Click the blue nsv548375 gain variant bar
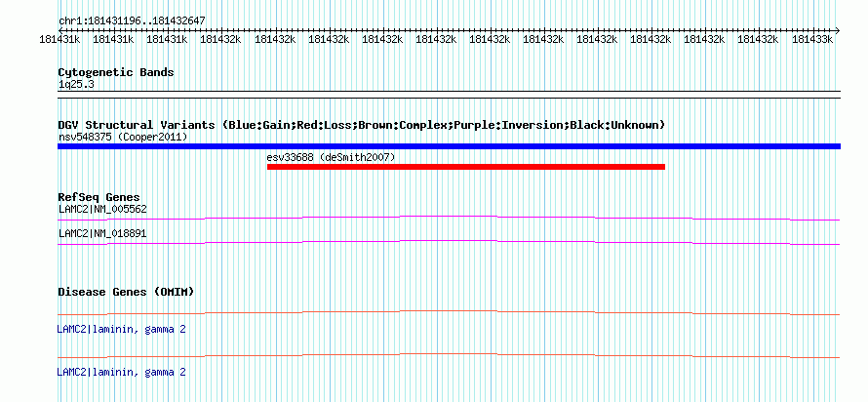The height and width of the screenshot is (402, 868). [449, 146]
